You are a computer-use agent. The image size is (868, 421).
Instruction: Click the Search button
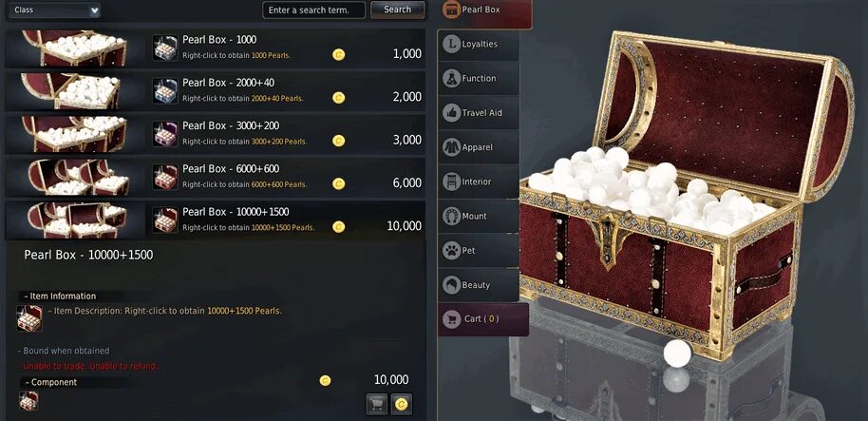point(398,10)
